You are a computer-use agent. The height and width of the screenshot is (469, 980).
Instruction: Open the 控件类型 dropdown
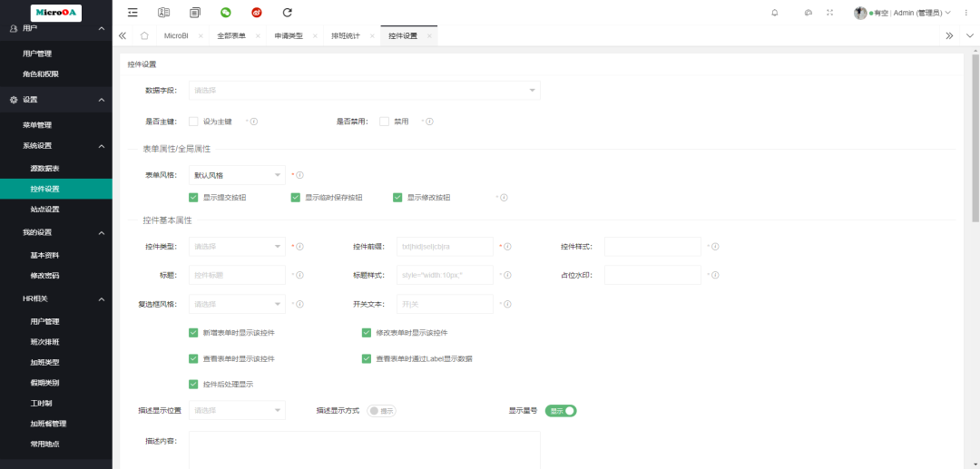pos(237,246)
